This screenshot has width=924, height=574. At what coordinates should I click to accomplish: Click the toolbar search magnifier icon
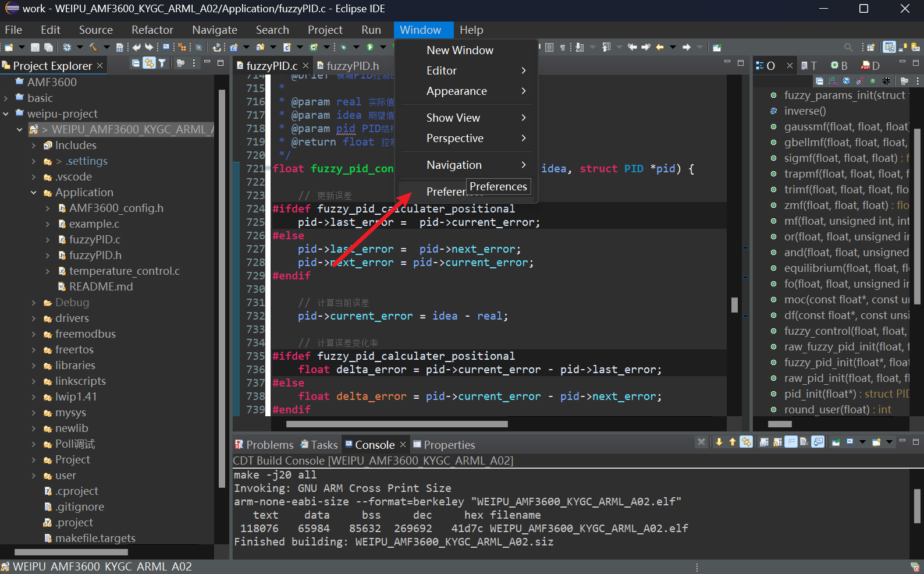coord(848,47)
